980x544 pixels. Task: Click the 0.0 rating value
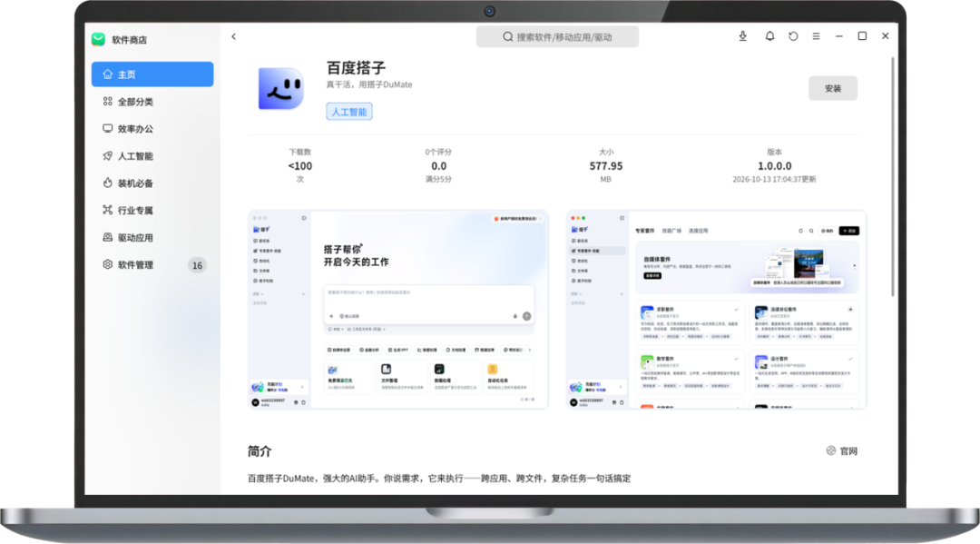click(439, 165)
